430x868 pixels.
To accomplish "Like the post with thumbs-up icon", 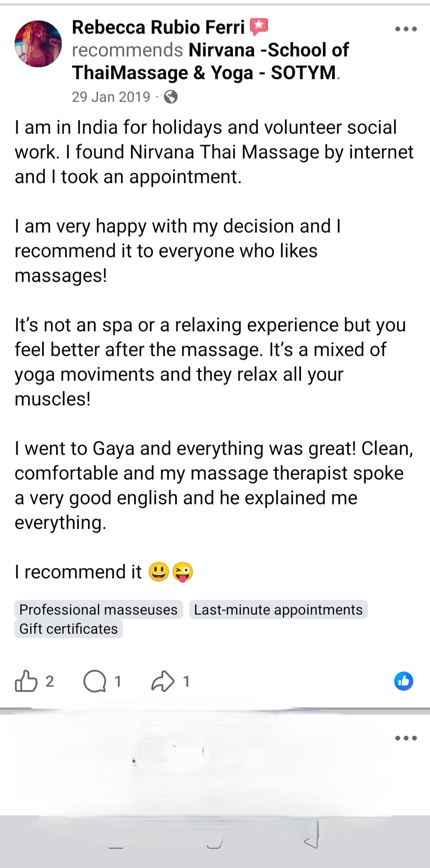I will click(x=26, y=681).
